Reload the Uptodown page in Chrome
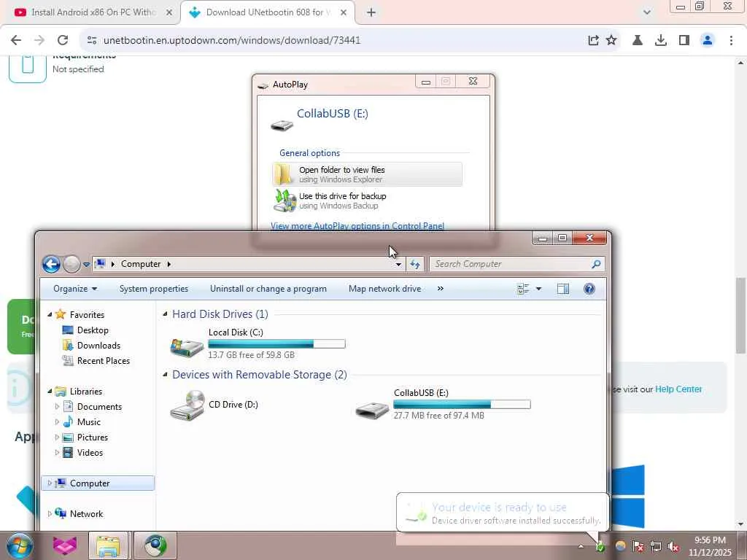747x560 pixels. pyautogui.click(x=63, y=40)
